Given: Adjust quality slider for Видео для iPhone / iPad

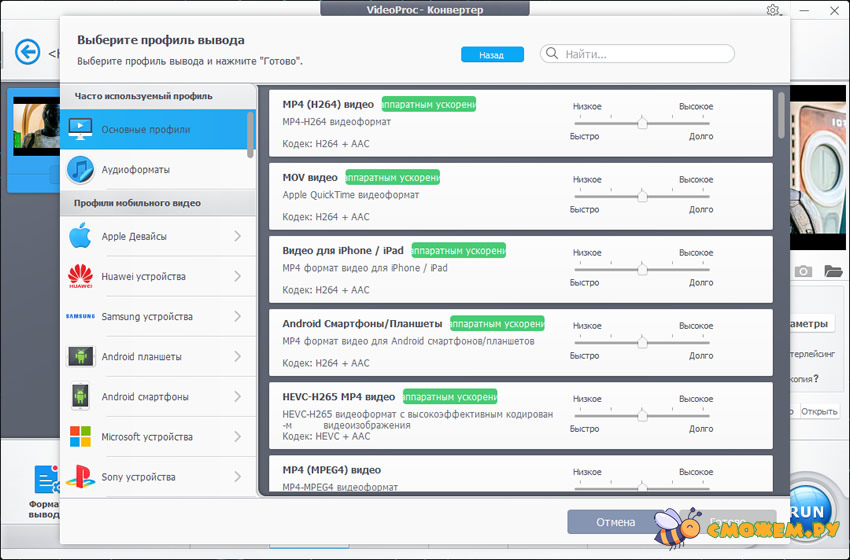Looking at the screenshot, I should [642, 269].
